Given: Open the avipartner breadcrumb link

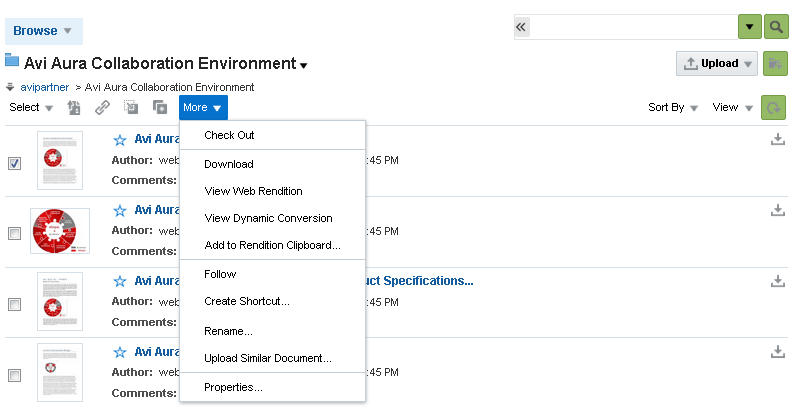Looking at the screenshot, I should [44, 87].
